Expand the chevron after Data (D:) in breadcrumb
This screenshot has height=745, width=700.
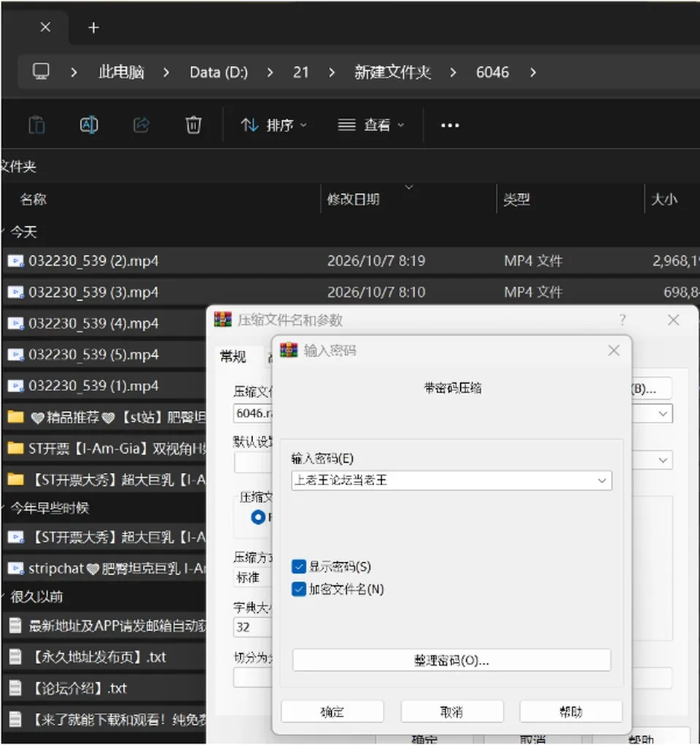pos(270,72)
